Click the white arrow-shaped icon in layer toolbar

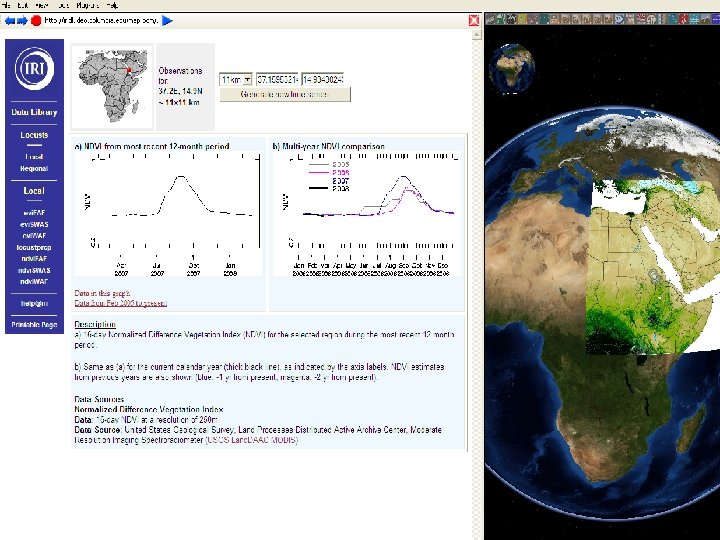(x=619, y=19)
